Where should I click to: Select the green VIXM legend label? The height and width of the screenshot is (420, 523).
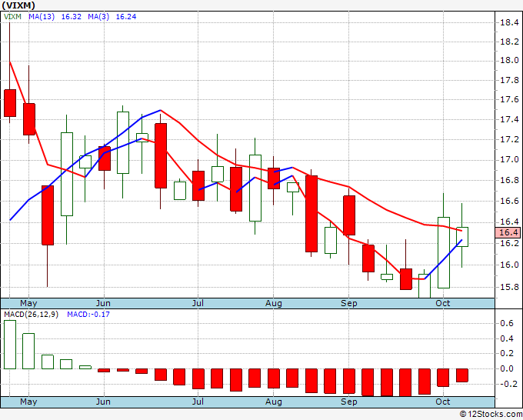12,17
